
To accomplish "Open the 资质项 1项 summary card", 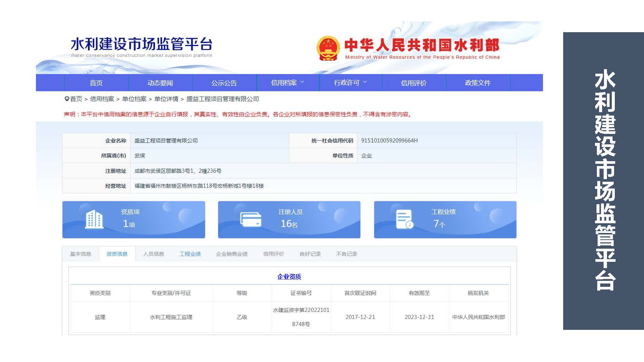I will pos(134,220).
